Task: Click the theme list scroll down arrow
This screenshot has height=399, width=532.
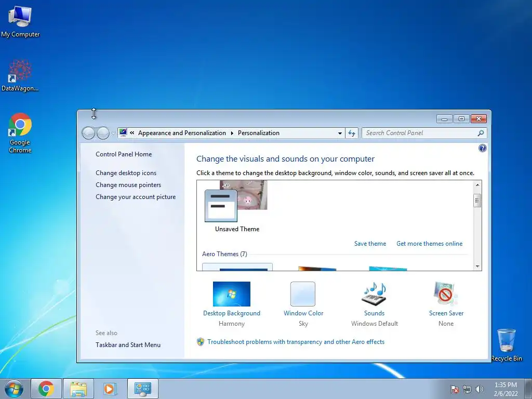Action: [x=477, y=267]
